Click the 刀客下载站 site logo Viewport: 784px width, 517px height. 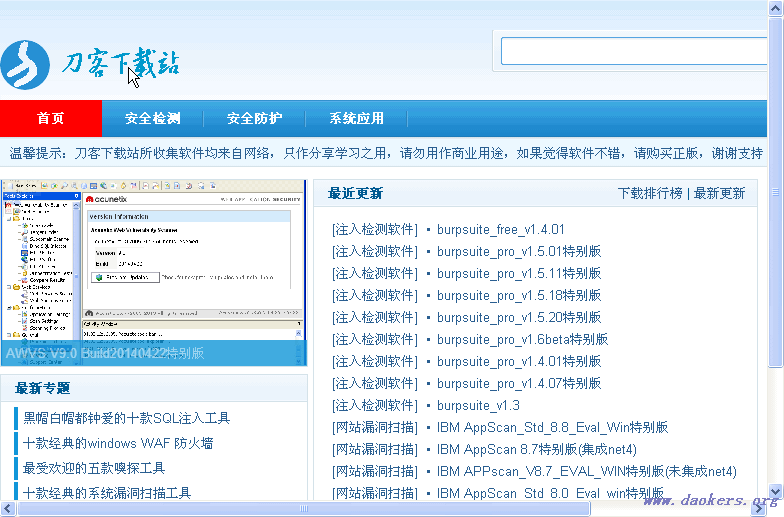click(x=90, y=65)
